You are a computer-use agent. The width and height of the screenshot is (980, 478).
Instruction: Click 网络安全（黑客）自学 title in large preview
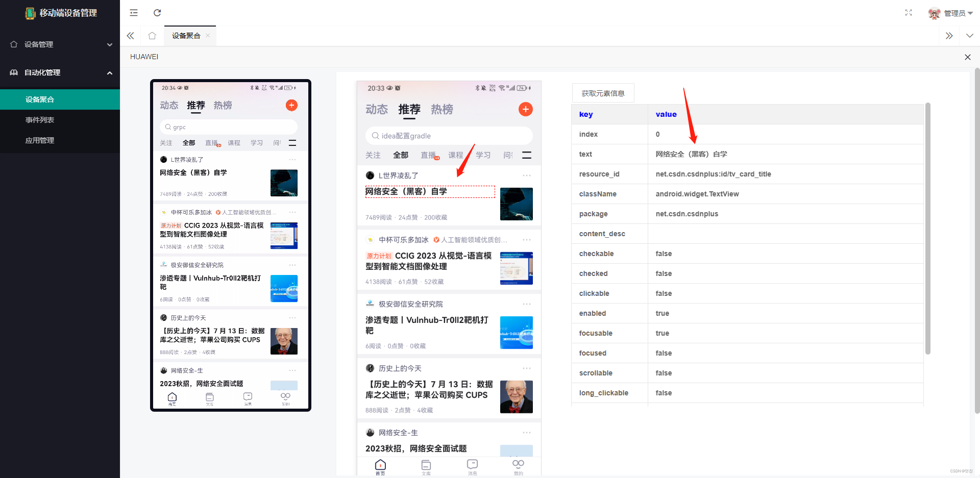[x=430, y=192]
